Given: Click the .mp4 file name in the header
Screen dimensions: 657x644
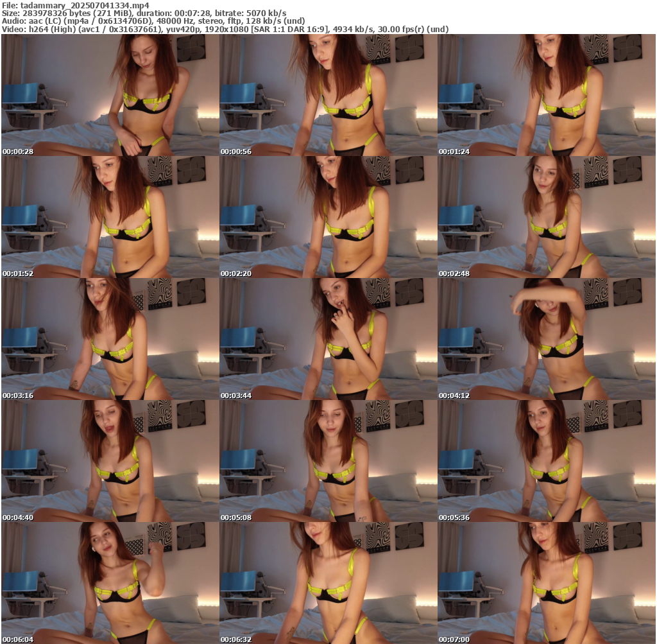Looking at the screenshot, I should tap(85, 4).
